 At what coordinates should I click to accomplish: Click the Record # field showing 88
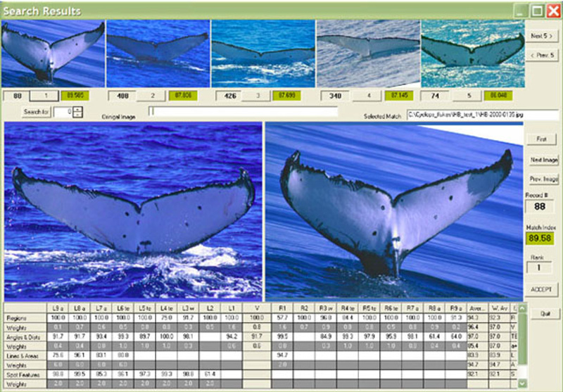(540, 206)
